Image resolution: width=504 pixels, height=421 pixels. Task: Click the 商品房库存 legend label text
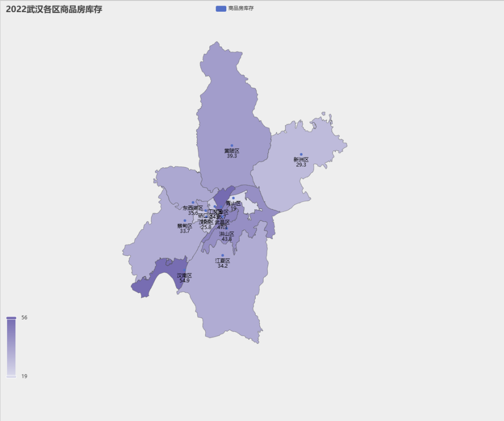(x=241, y=8)
